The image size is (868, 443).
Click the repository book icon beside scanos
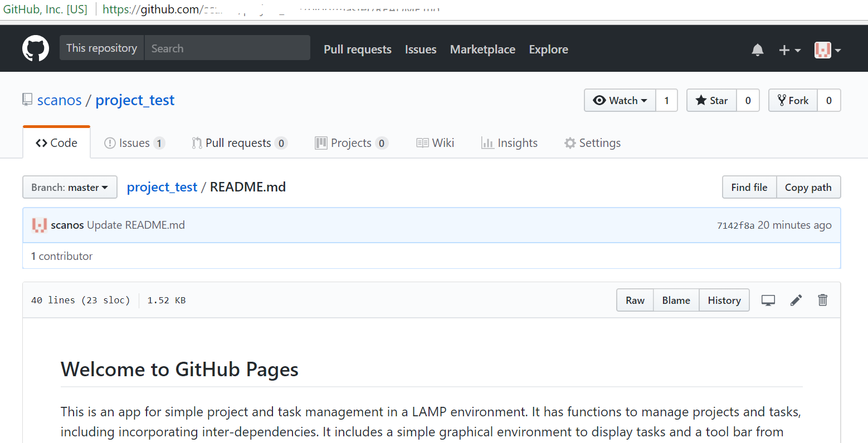tap(27, 100)
